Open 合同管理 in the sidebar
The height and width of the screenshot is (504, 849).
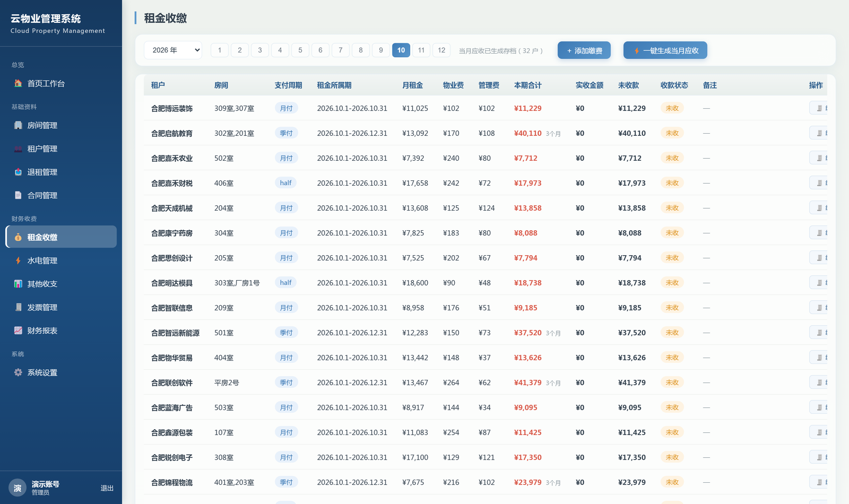click(61, 195)
